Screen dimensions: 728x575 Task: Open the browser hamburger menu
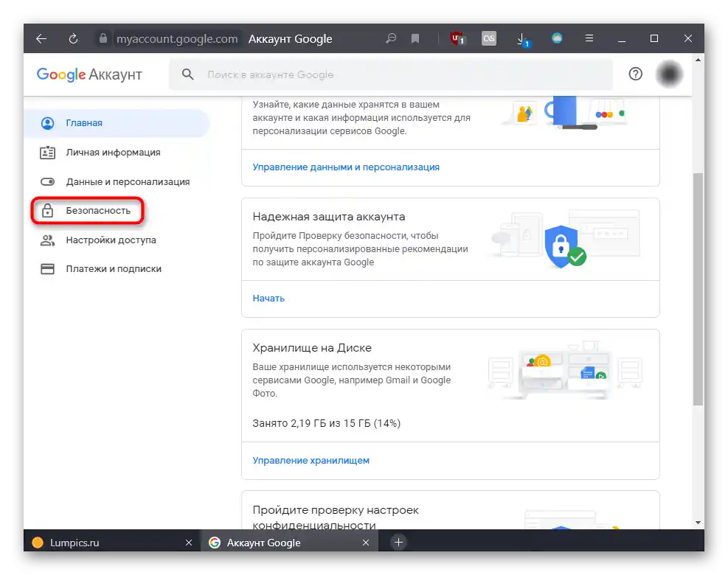pos(589,38)
